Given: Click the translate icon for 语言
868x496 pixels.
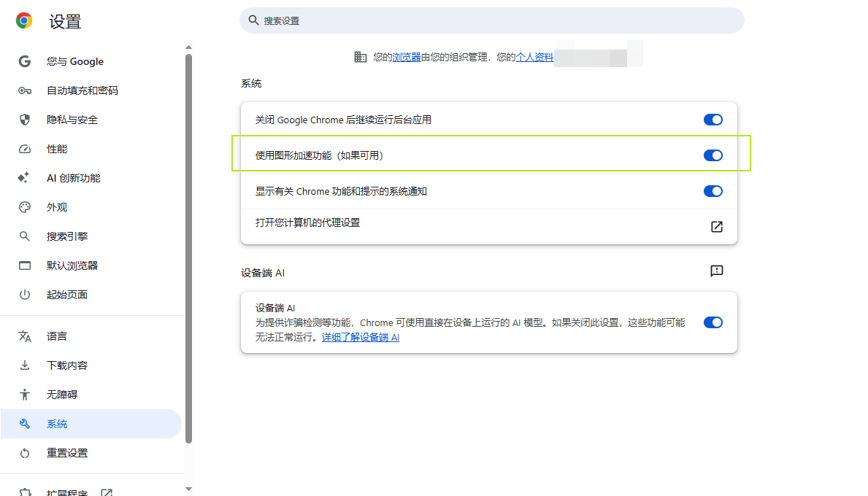Looking at the screenshot, I should [x=24, y=336].
